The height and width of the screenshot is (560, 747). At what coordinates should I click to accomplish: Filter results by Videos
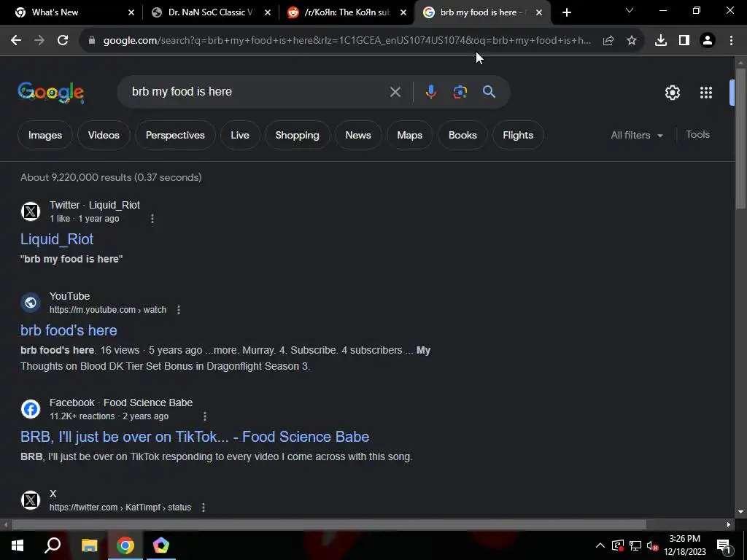104,135
